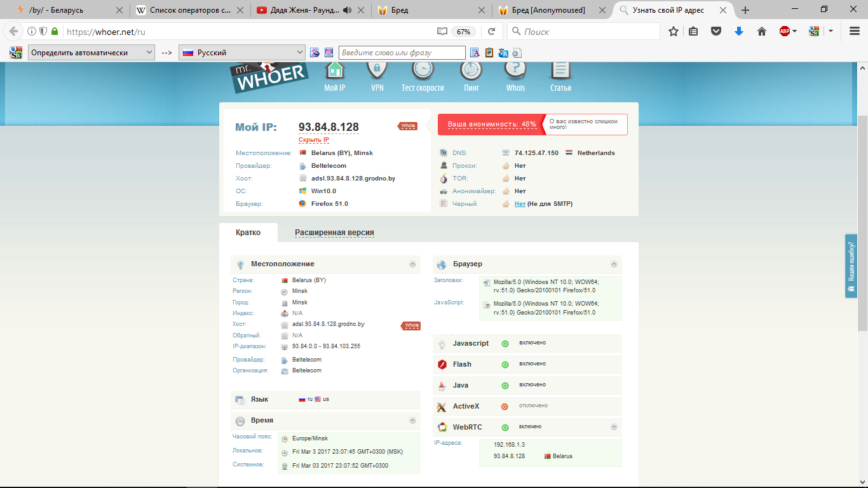
Task: Select the Кратко tab
Action: (x=248, y=233)
